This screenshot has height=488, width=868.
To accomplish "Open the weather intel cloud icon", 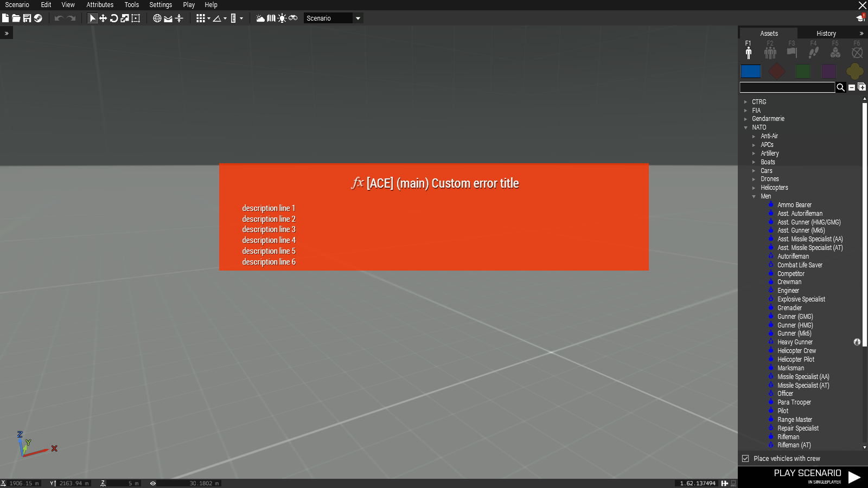I will [260, 18].
